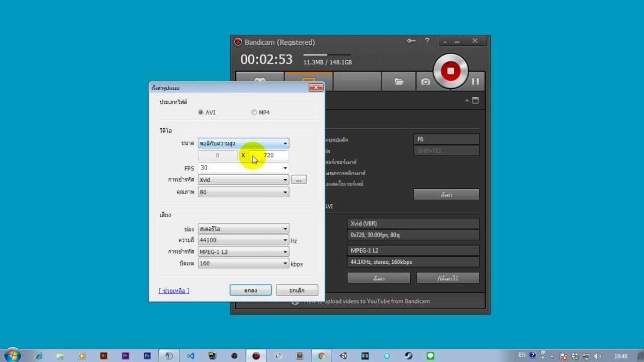
Task: Launch Adobe Premiere from the taskbar
Action: point(125,356)
